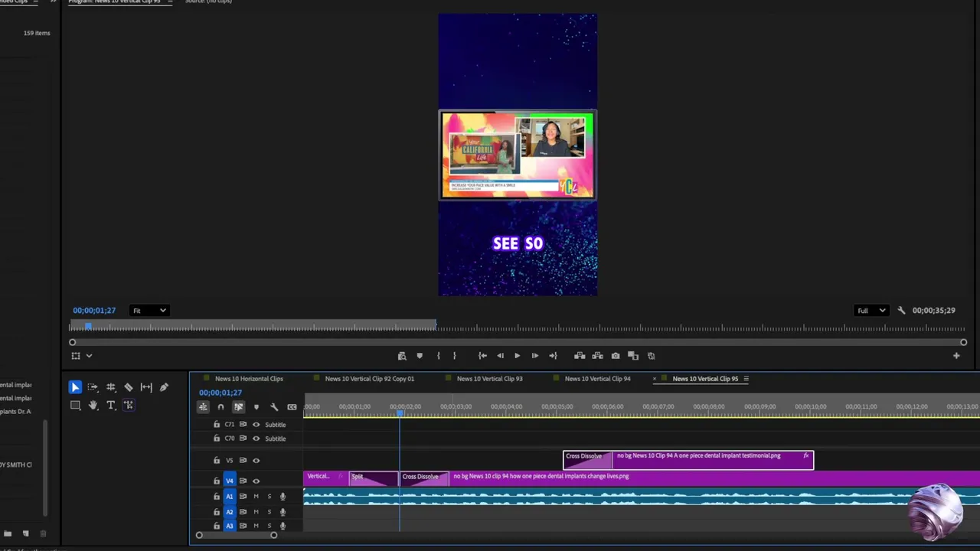
Task: Toggle visibility of subtitle track C71
Action: click(256, 425)
